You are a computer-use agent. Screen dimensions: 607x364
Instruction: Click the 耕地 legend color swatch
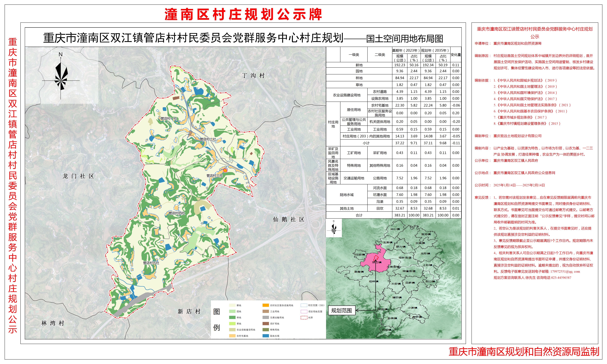tap(232, 305)
